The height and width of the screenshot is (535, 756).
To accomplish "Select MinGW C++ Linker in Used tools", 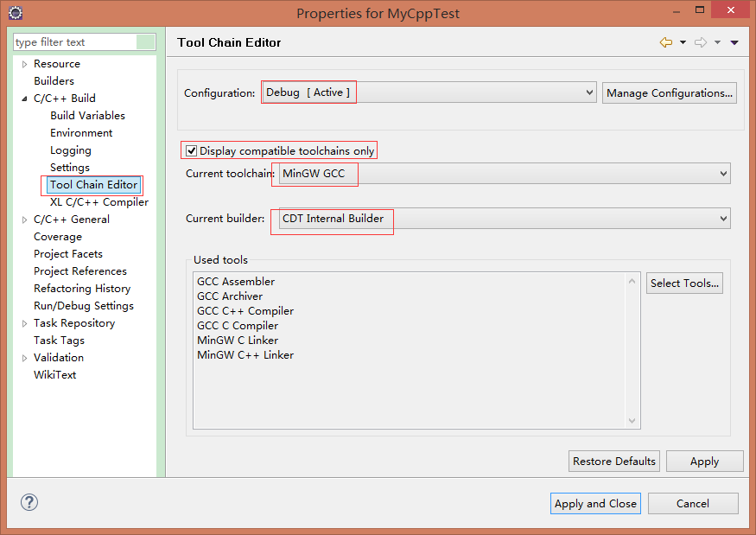I will 245,355.
